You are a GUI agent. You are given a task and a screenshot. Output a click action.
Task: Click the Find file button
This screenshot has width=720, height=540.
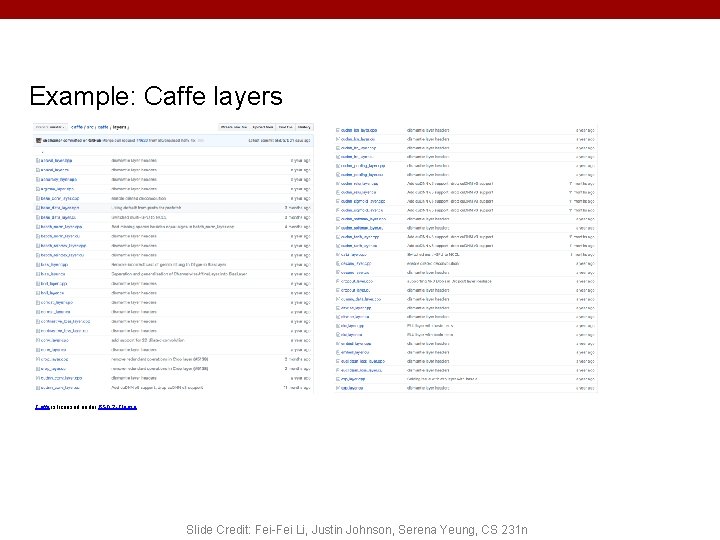point(285,127)
